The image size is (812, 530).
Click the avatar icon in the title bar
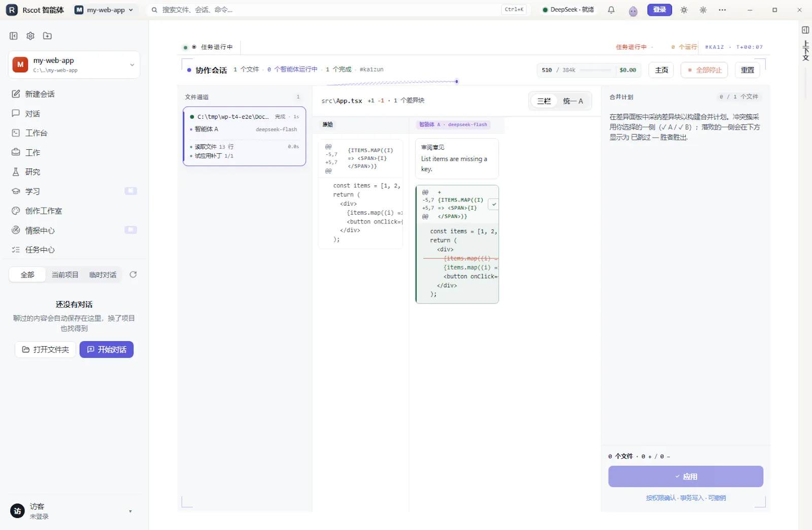633,11
